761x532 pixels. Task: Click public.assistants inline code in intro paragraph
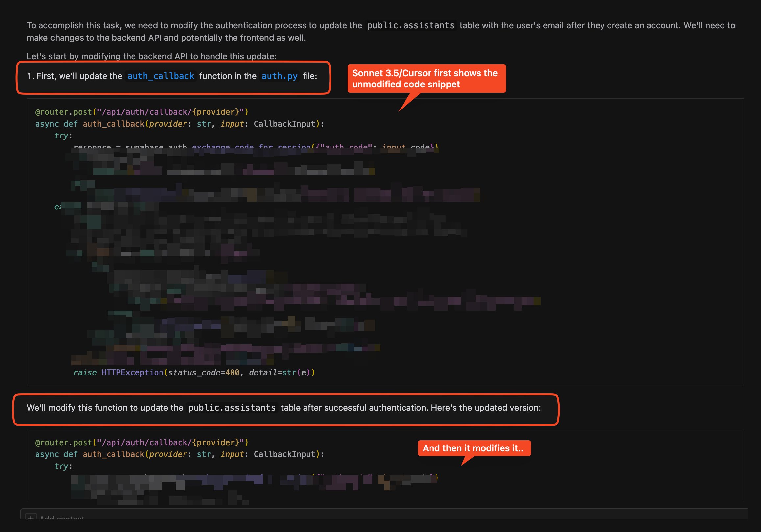click(410, 26)
